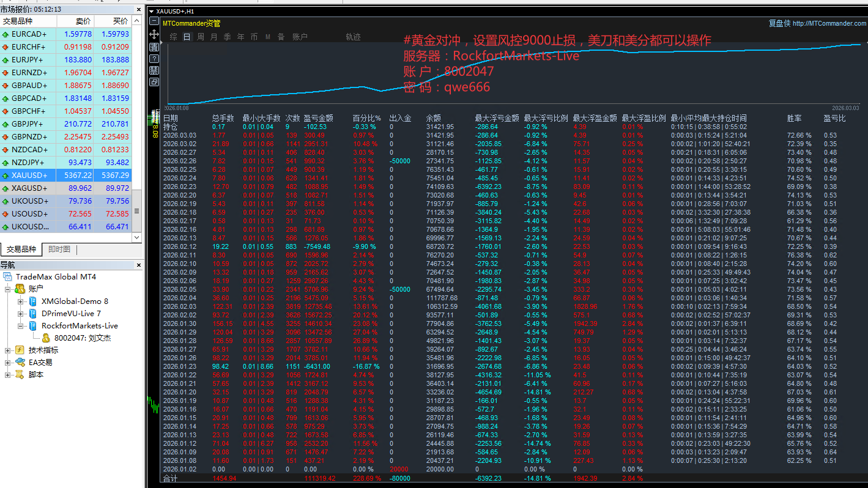868x488 pixels.
Task: Select the 年 yearly statistics tab
Action: click(x=241, y=37)
